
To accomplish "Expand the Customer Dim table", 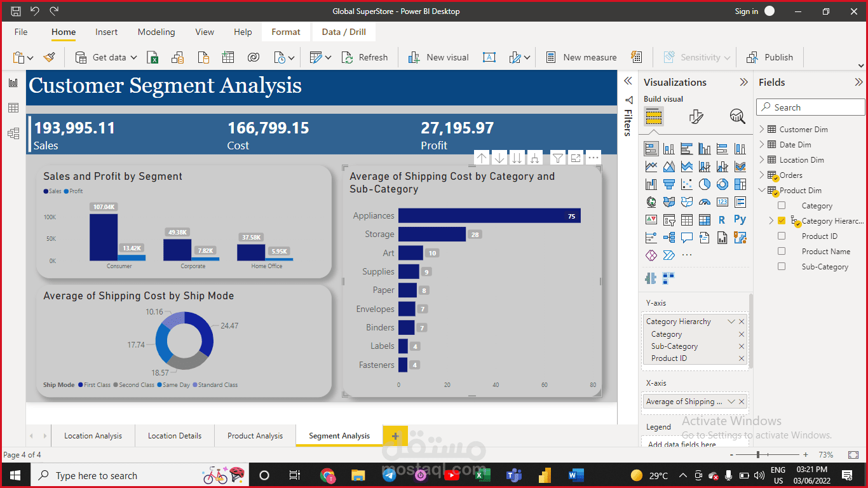I will (762, 129).
